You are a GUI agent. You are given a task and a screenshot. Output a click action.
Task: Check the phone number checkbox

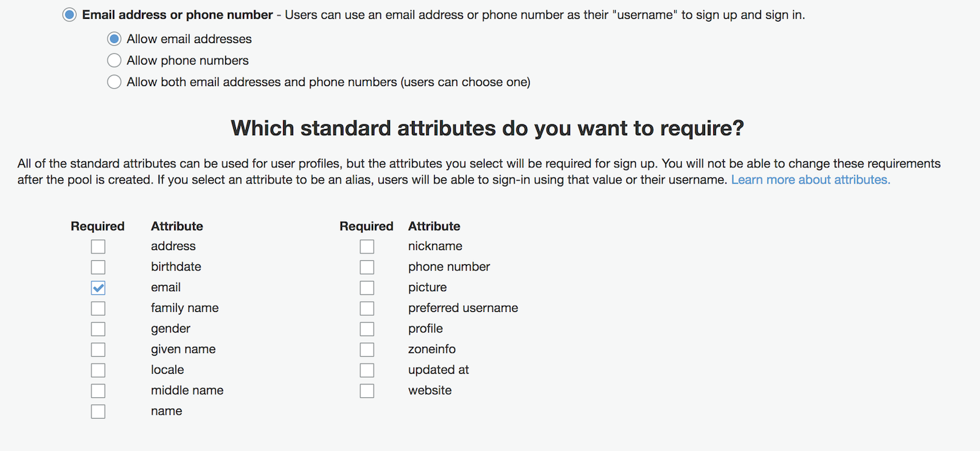[366, 267]
